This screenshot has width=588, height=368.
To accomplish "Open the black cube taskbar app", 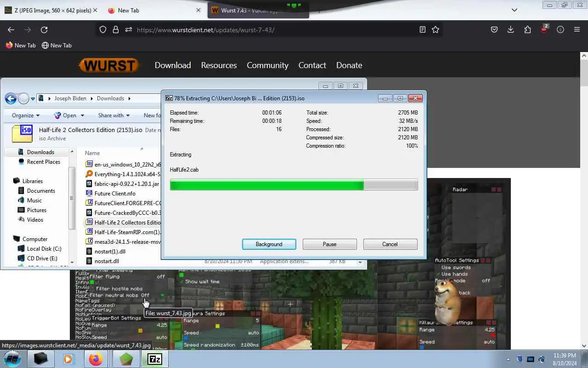I will (40, 359).
